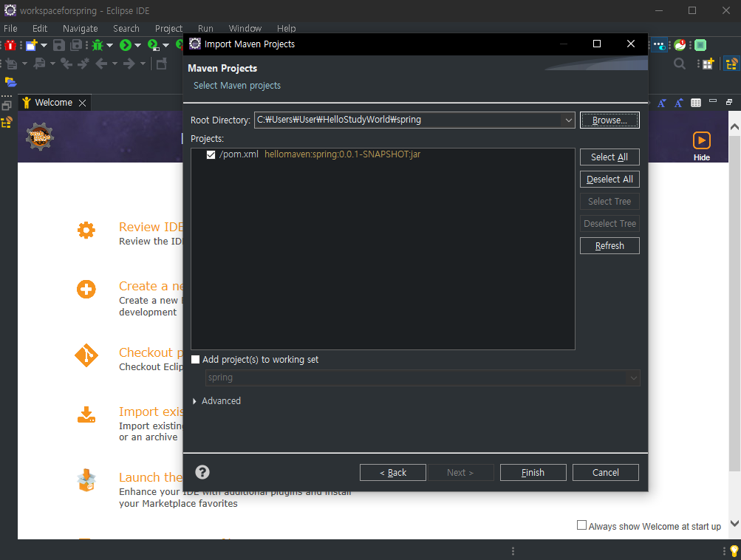Click the Back navigation arrow in the toolbar
Screen dimensions: 741x560
click(101, 64)
